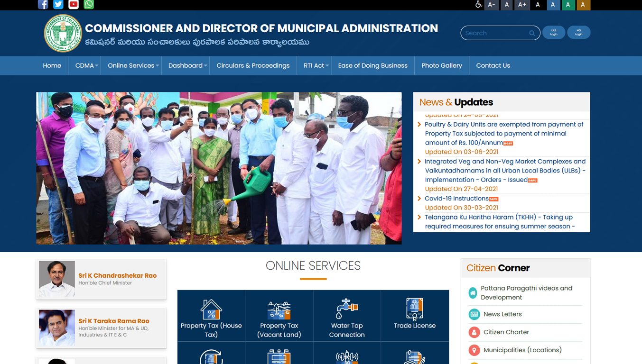Click the Citizen Charter icon
Screen dimensions: 642x364
tap(474, 332)
